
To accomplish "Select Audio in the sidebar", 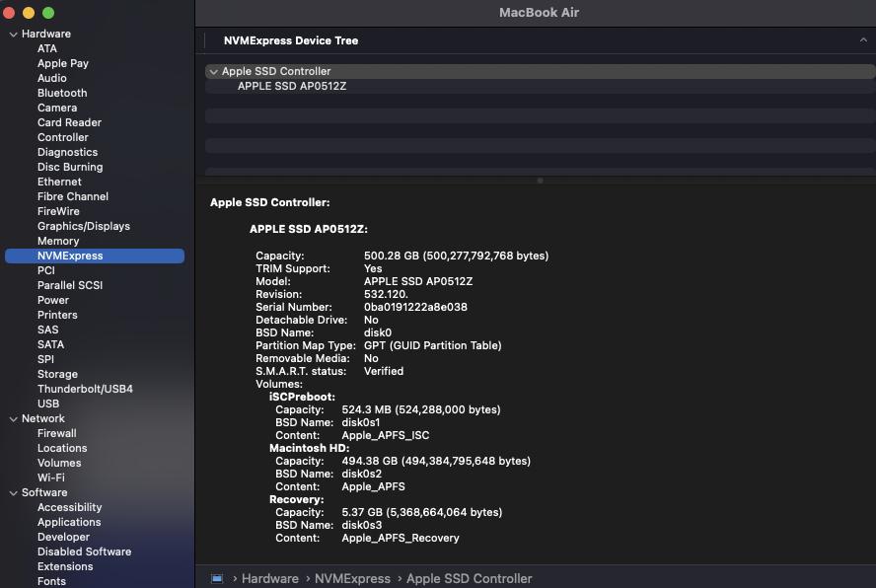I will 52,78.
